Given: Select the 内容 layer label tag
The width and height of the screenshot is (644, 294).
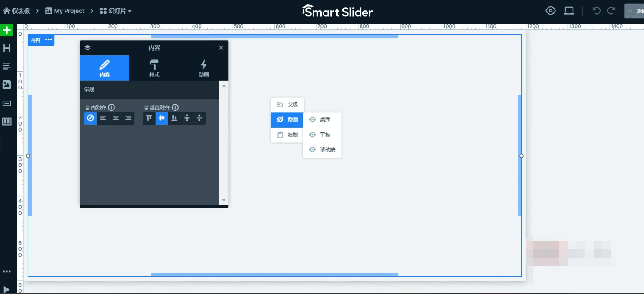Looking at the screenshot, I should click(35, 40).
